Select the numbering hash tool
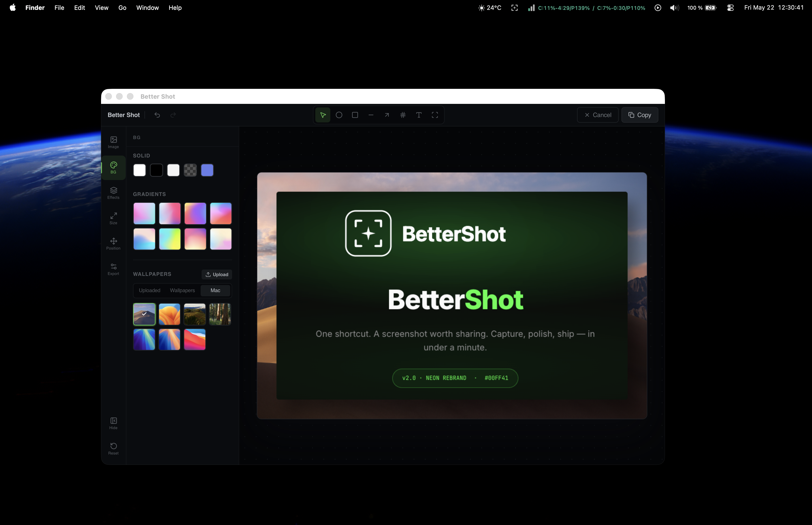812x525 pixels. (403, 115)
